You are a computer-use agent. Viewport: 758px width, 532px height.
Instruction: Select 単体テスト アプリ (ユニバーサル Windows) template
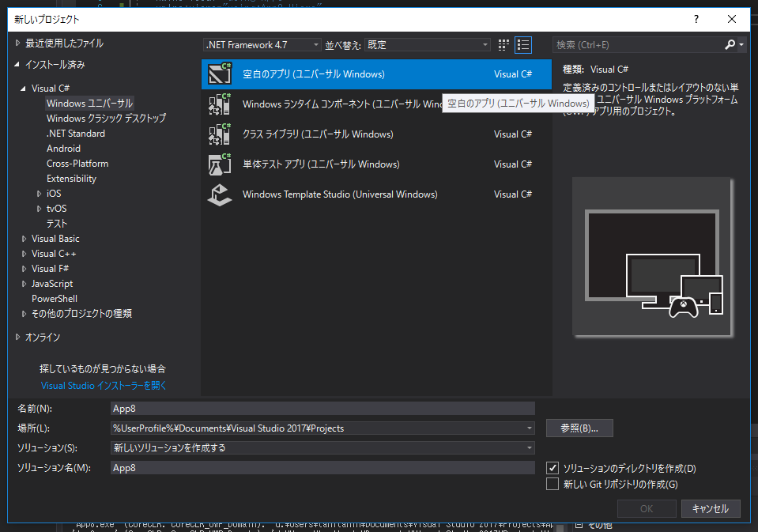coord(376,164)
